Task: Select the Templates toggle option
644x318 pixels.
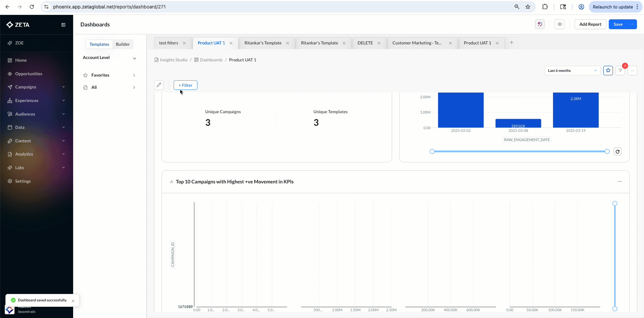Action: [99, 44]
